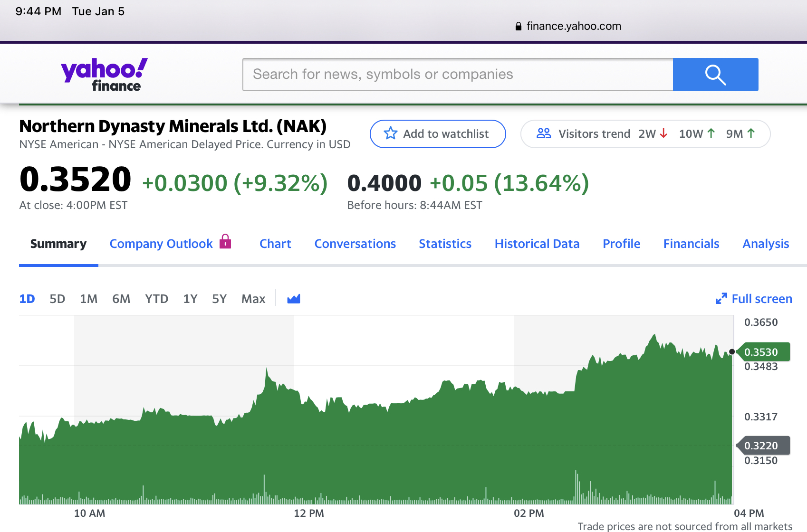
Task: Click the 0.3150 axis label
Action: pos(761,460)
